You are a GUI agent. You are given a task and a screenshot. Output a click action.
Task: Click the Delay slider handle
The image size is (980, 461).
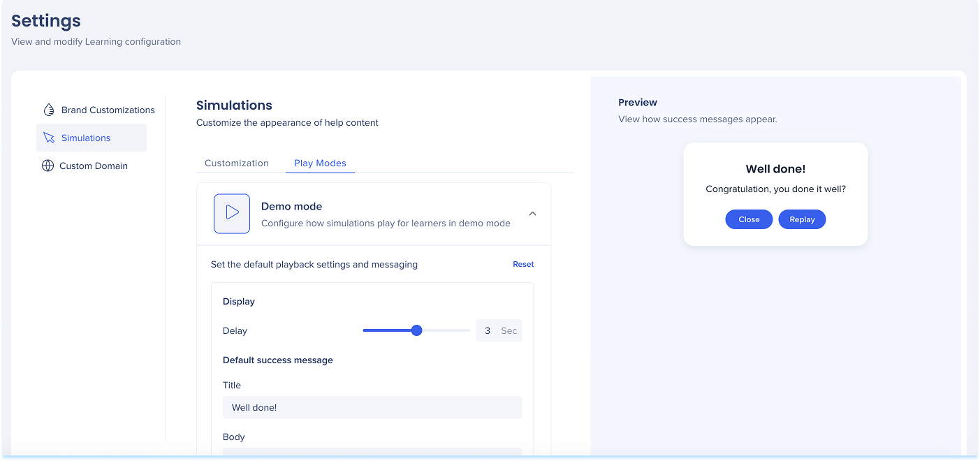tap(416, 330)
